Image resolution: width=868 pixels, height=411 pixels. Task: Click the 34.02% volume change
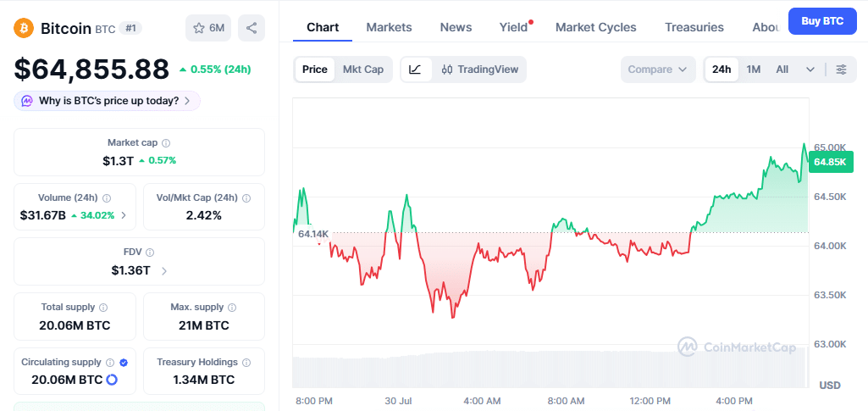(x=97, y=215)
